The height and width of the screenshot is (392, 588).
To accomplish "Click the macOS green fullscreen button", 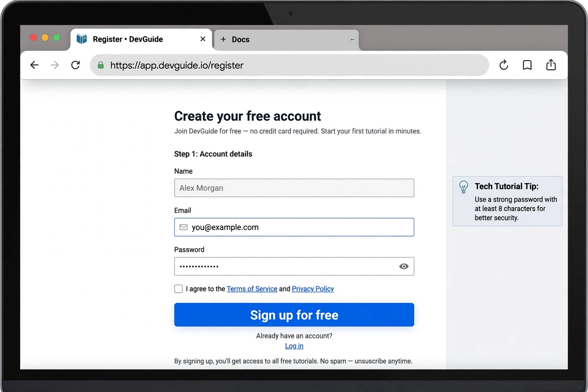I will 57,38.
